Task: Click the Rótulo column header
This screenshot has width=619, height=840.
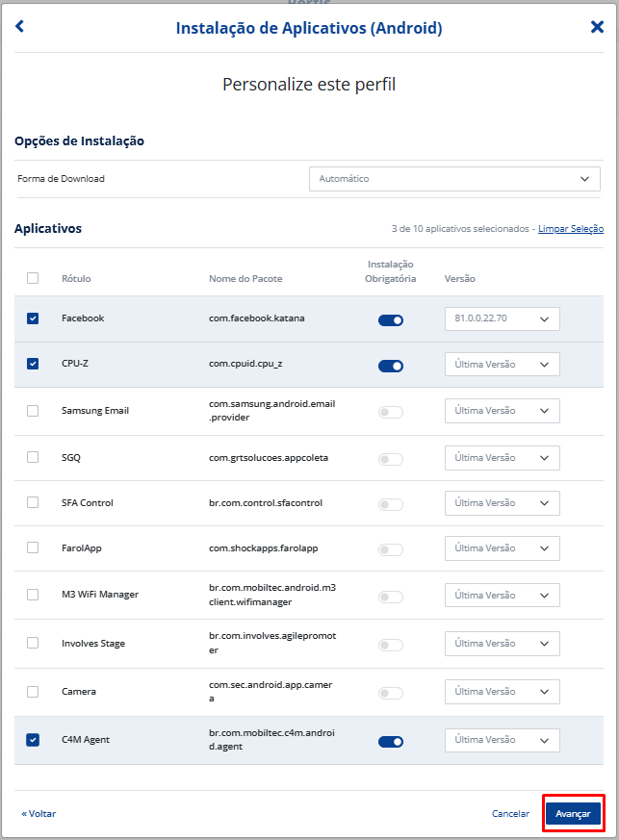Action: (76, 279)
